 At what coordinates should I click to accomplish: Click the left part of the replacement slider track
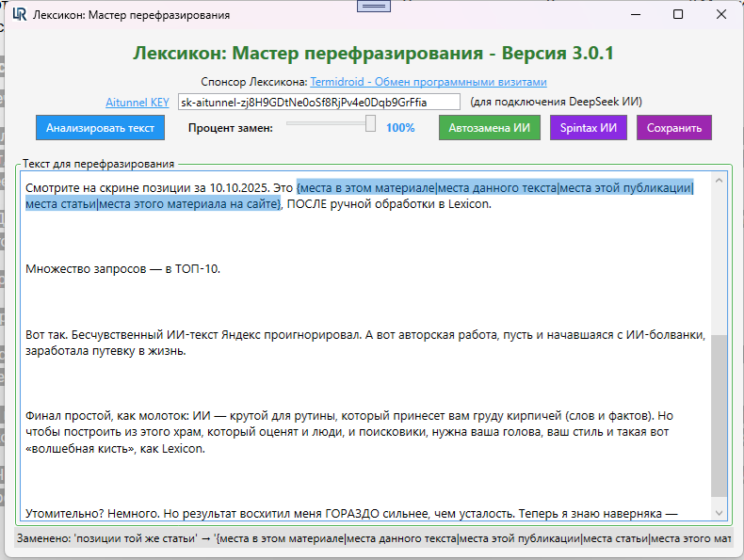(311, 124)
